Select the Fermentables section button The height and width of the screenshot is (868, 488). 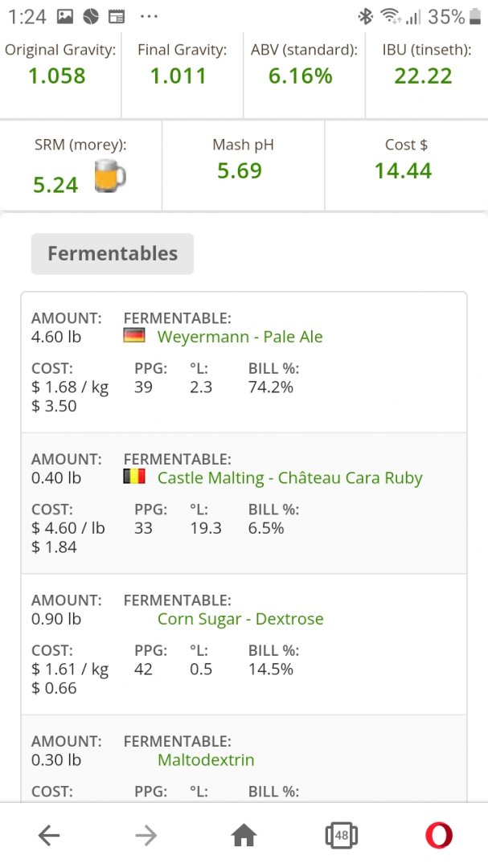113,253
